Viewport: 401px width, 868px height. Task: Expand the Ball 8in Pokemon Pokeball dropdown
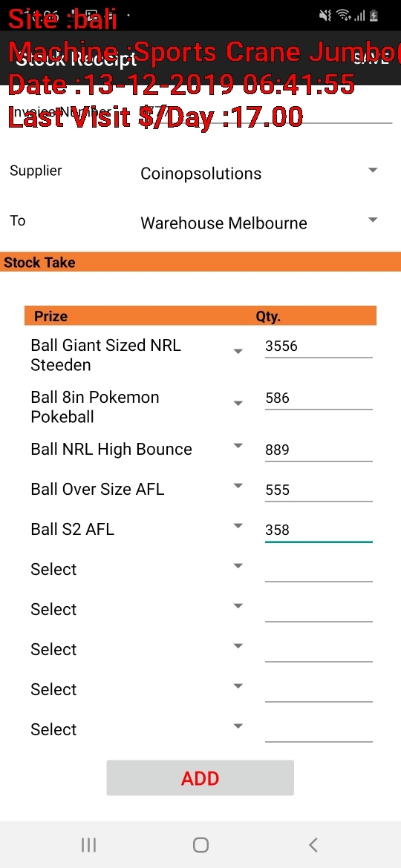[137, 407]
